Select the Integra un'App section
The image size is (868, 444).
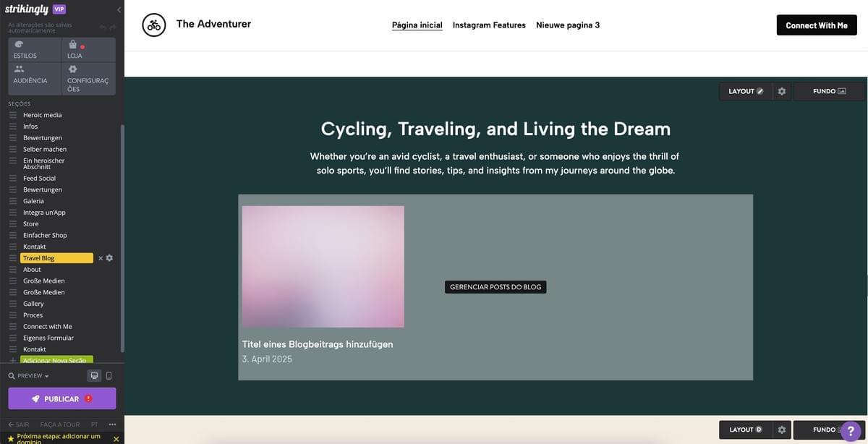coord(44,213)
